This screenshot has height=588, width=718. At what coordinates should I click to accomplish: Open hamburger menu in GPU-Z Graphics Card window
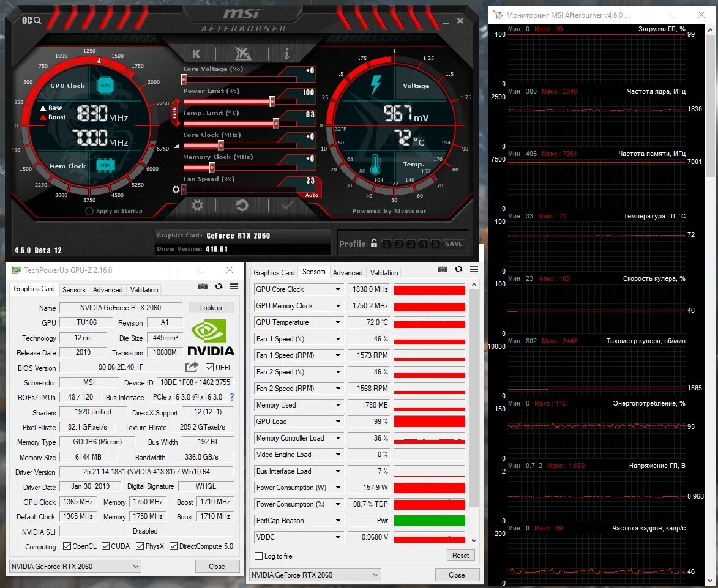coord(234,286)
